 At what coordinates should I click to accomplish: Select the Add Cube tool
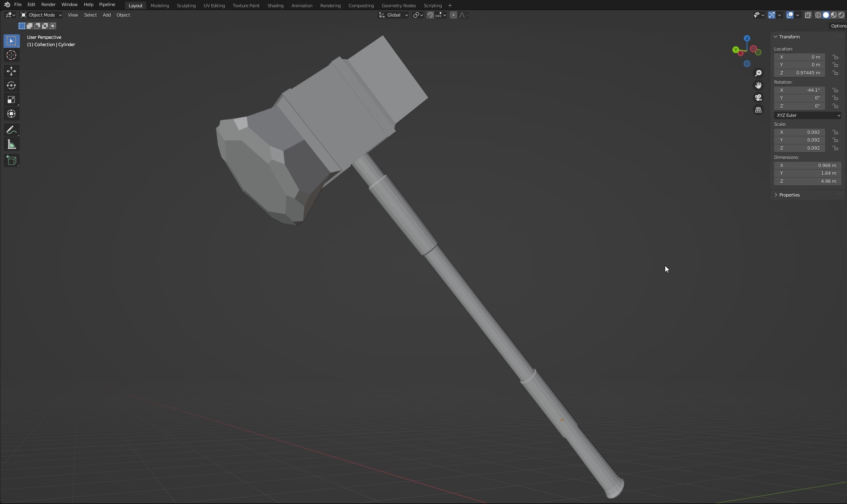point(11,161)
